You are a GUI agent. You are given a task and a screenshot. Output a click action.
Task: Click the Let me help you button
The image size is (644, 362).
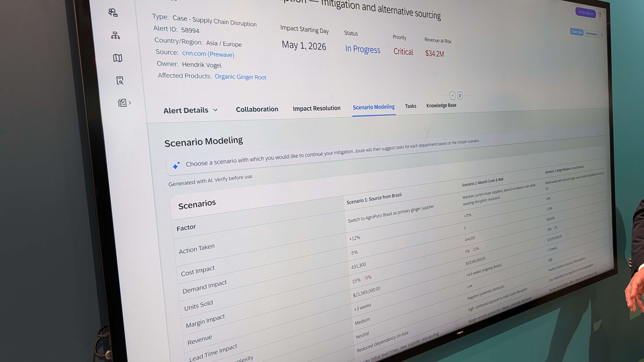586,13
